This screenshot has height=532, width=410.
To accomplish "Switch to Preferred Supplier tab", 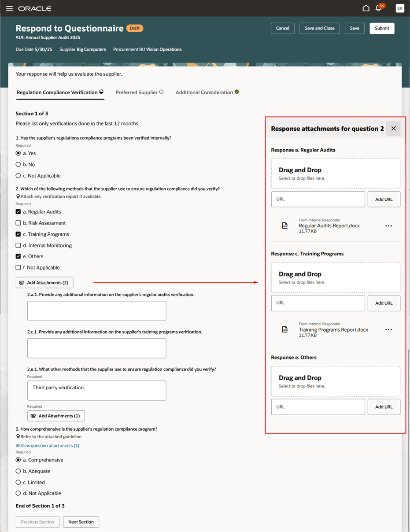I will pyautogui.click(x=139, y=92).
